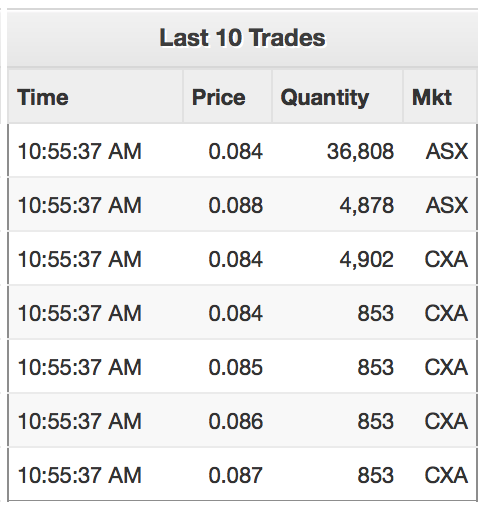Click the CXA cell in 4,902 row
Viewport: 482px width, 508px height.
click(446, 259)
